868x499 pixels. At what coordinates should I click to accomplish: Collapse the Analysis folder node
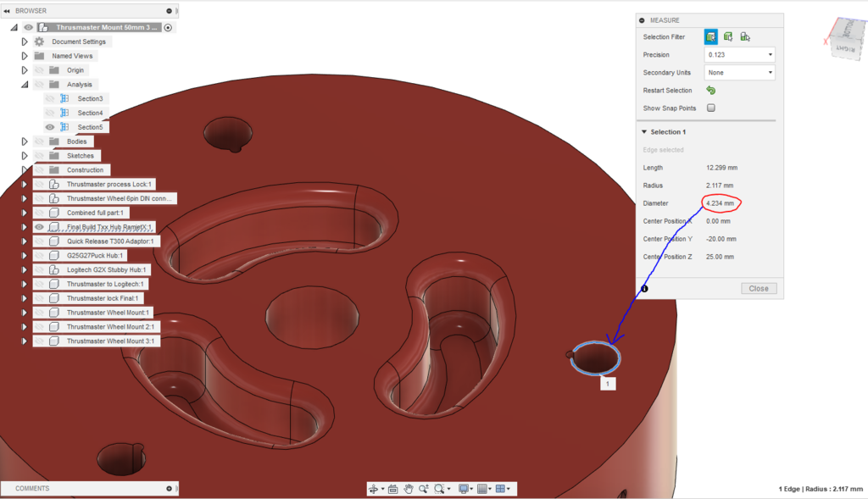25,85
